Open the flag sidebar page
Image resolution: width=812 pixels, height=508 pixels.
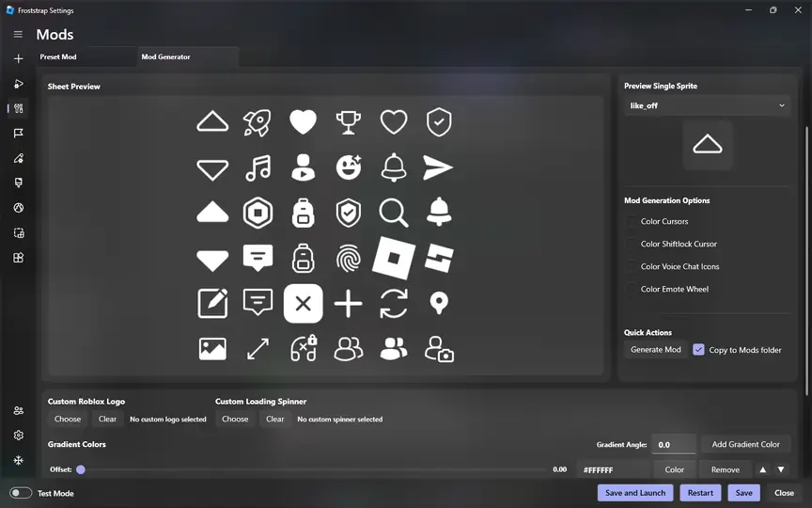pyautogui.click(x=18, y=134)
